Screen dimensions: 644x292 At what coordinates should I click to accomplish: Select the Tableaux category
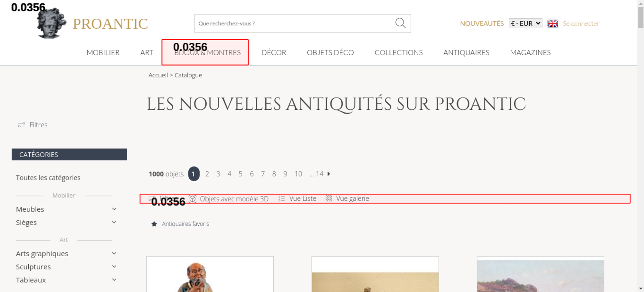[31, 280]
